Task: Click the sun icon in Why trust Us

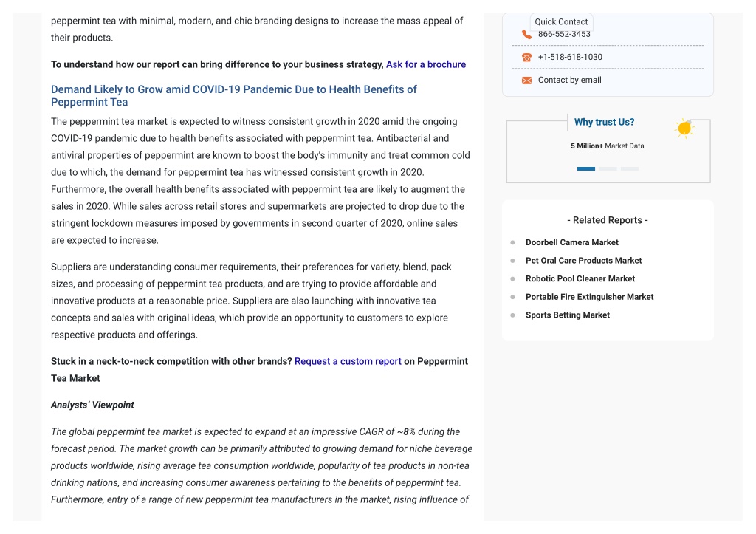Action: [684, 129]
